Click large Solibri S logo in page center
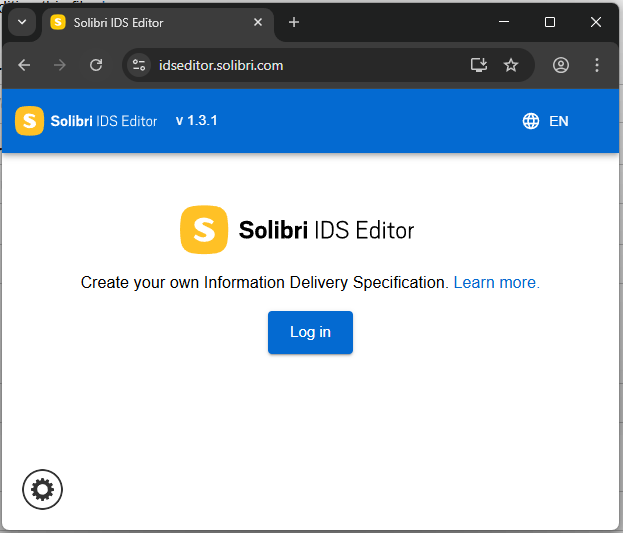 tap(204, 229)
